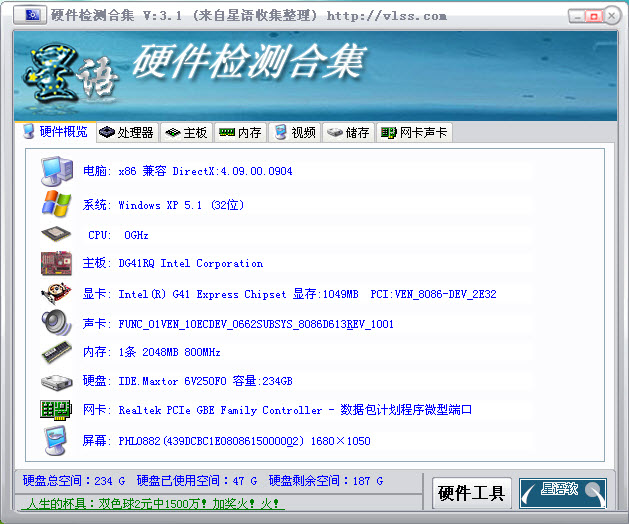Open the 网卡声卡 tab
Viewport: 629px width, 524px height.
point(414,132)
